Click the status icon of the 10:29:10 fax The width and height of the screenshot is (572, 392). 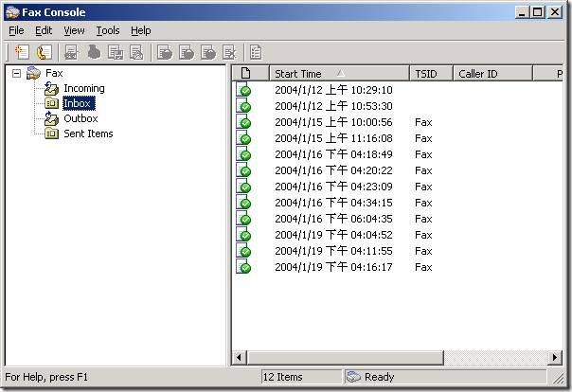pos(243,90)
